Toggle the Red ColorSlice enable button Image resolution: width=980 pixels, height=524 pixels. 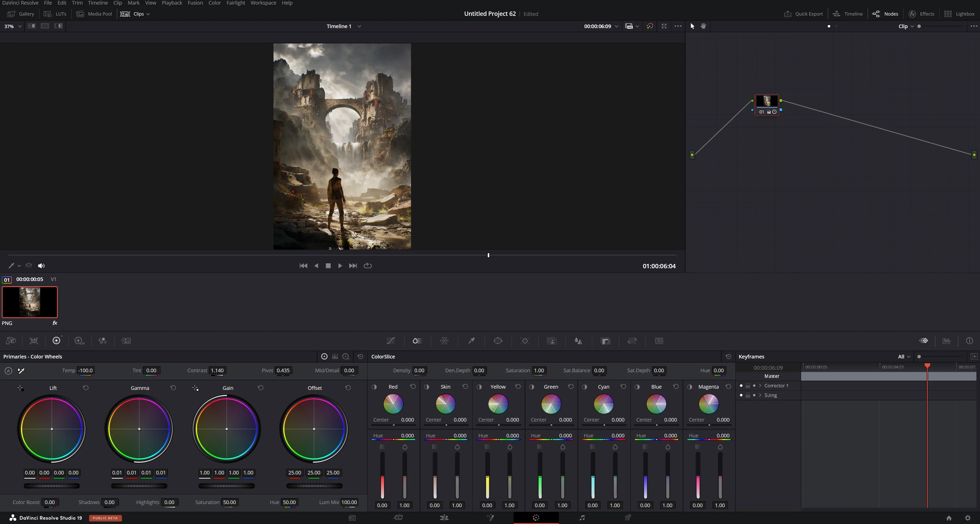pos(374,387)
